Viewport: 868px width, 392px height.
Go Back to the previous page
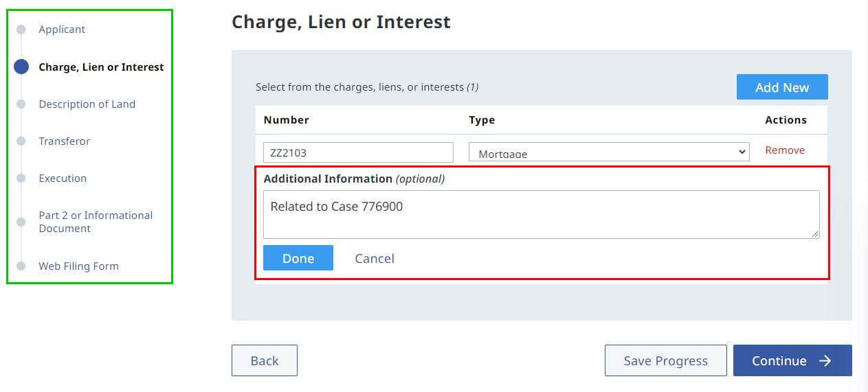(265, 360)
